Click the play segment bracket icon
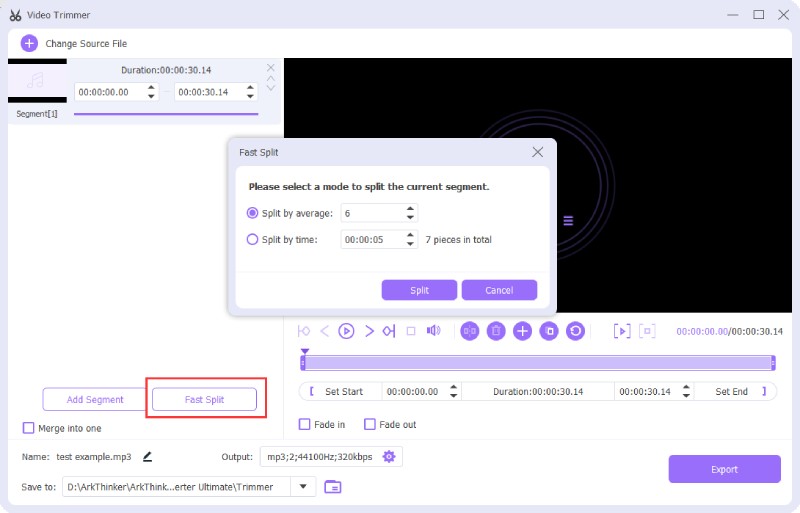 click(x=622, y=331)
